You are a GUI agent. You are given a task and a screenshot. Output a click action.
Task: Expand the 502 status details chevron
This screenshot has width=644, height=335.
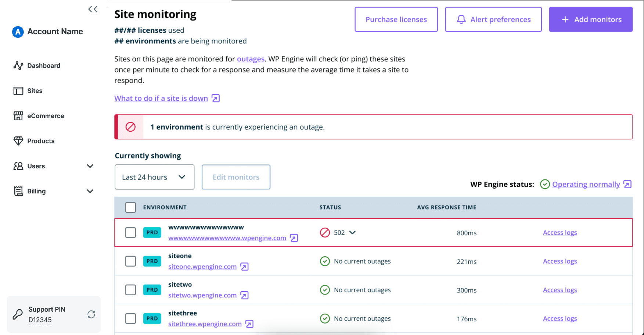353,232
